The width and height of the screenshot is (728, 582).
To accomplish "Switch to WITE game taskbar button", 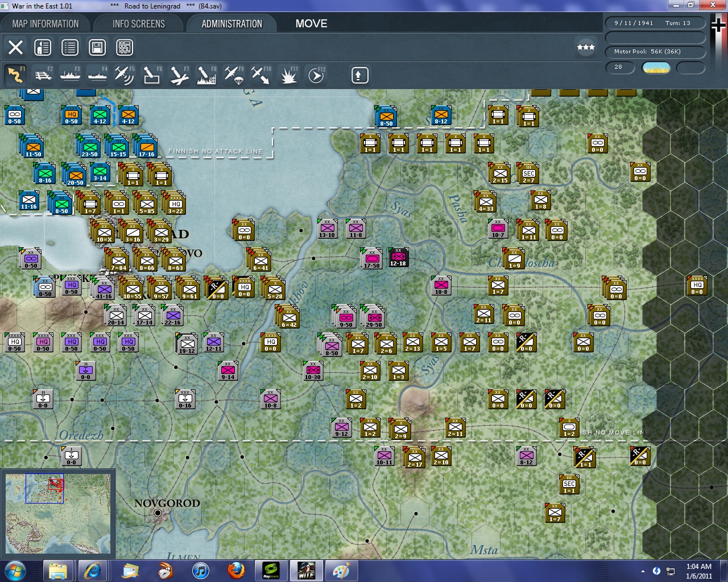I will point(307,570).
